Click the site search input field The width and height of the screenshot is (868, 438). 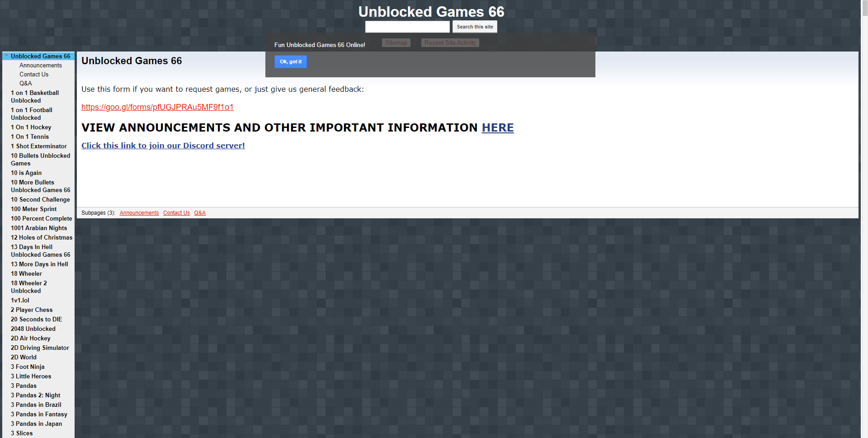[x=407, y=27]
